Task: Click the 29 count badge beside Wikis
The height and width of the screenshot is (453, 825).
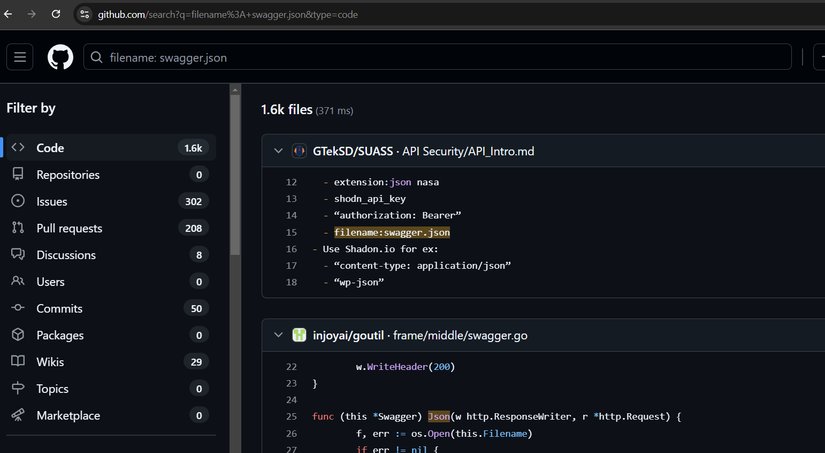Action: [x=196, y=362]
